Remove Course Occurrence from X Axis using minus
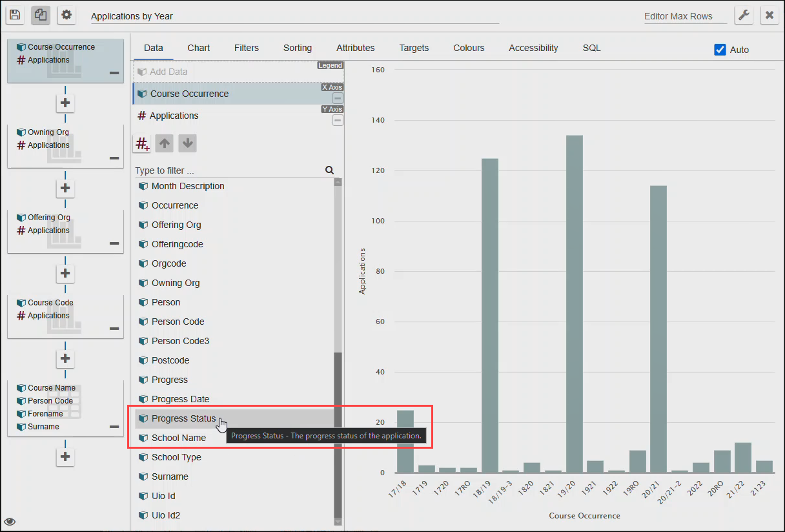 [x=338, y=98]
